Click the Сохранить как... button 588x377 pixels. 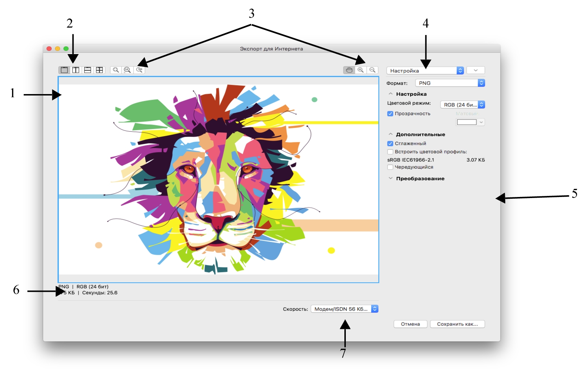click(457, 324)
